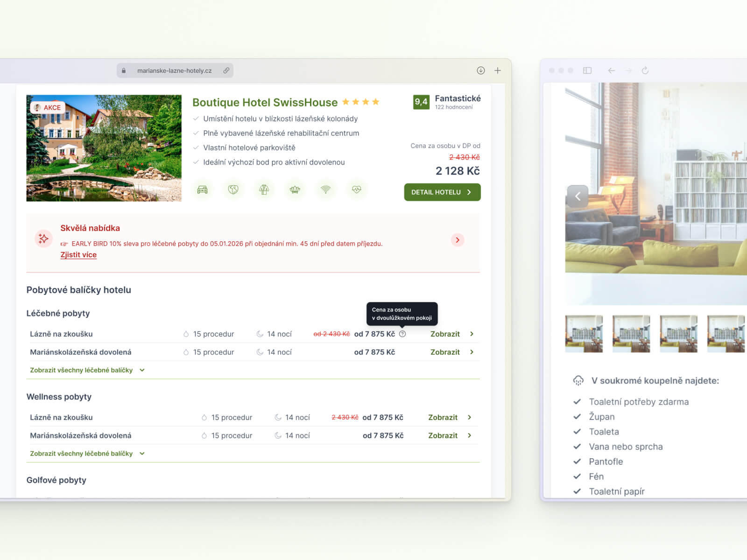Click the Vlastní hotelové parkoviště feature text
747x560 pixels.
(249, 147)
